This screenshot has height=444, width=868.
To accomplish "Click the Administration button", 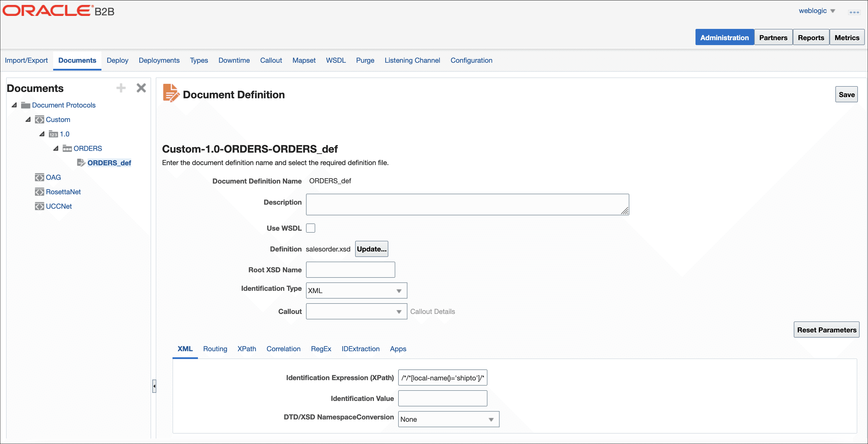I will (x=724, y=37).
